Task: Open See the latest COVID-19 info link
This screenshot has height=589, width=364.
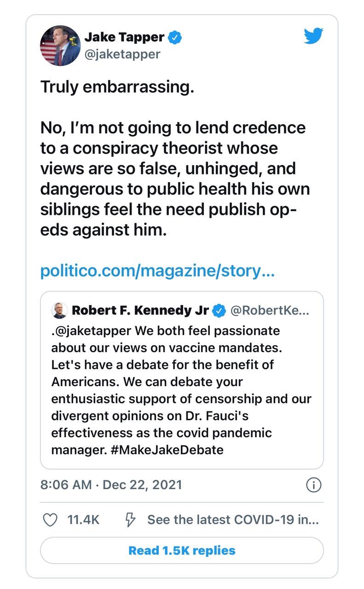Action: coord(233,520)
